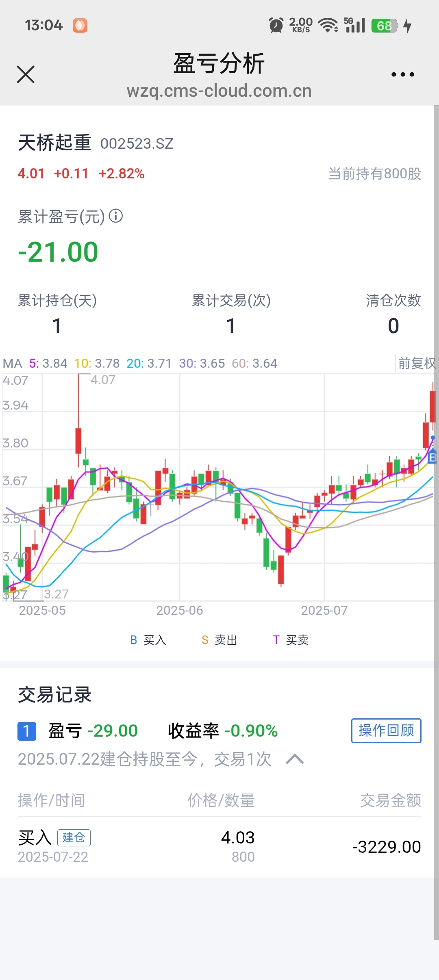
Task: Select the B 买入 legend item
Action: tap(148, 640)
